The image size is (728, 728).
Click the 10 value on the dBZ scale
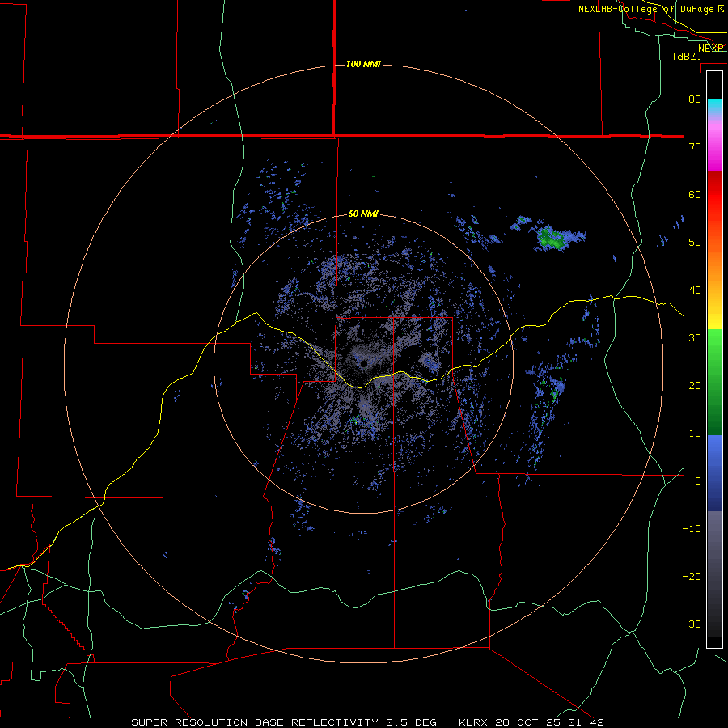pyautogui.click(x=695, y=434)
